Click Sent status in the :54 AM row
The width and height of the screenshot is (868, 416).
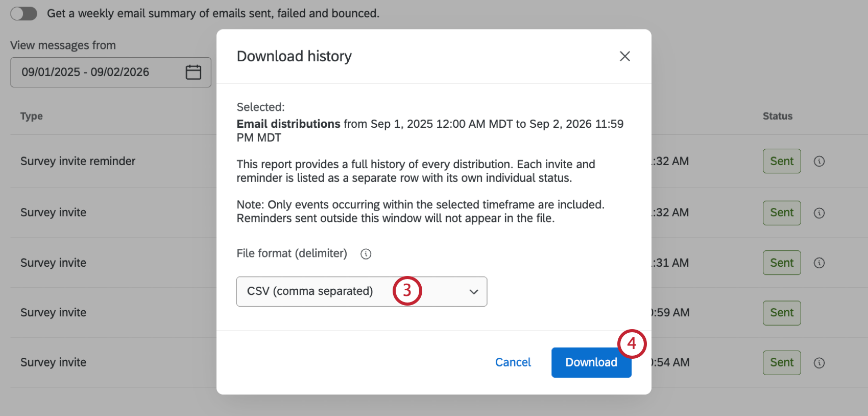782,362
